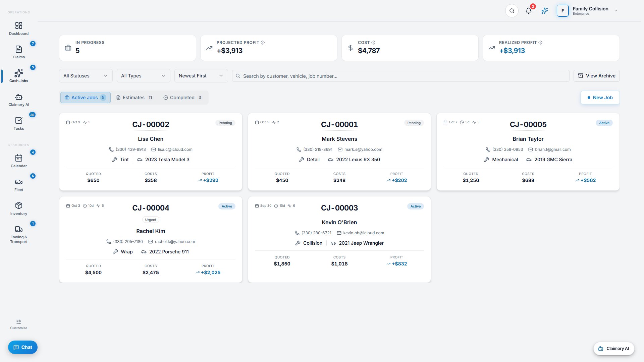This screenshot has width=644, height=362.
Task: Click 2023 Tesla Model 3 vehicle text
Action: click(x=167, y=160)
